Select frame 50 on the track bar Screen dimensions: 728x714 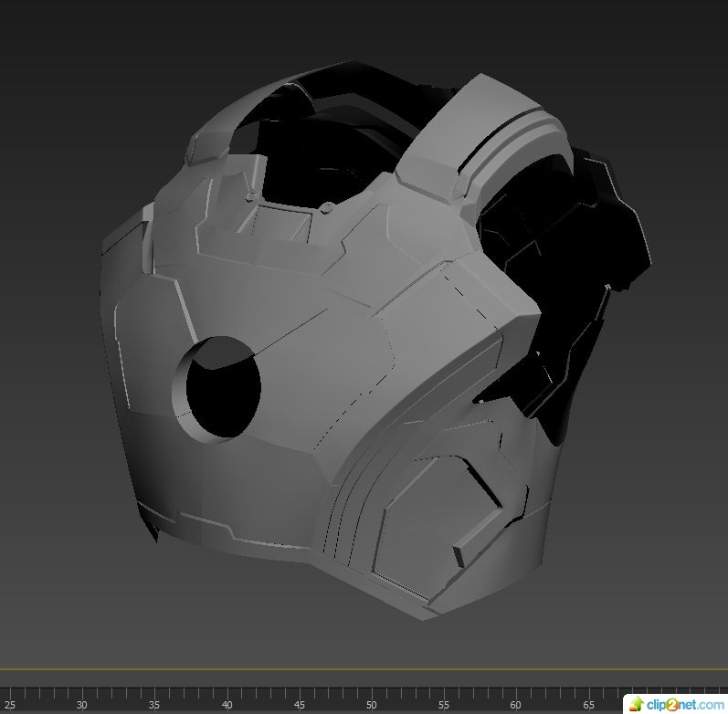[371, 704]
